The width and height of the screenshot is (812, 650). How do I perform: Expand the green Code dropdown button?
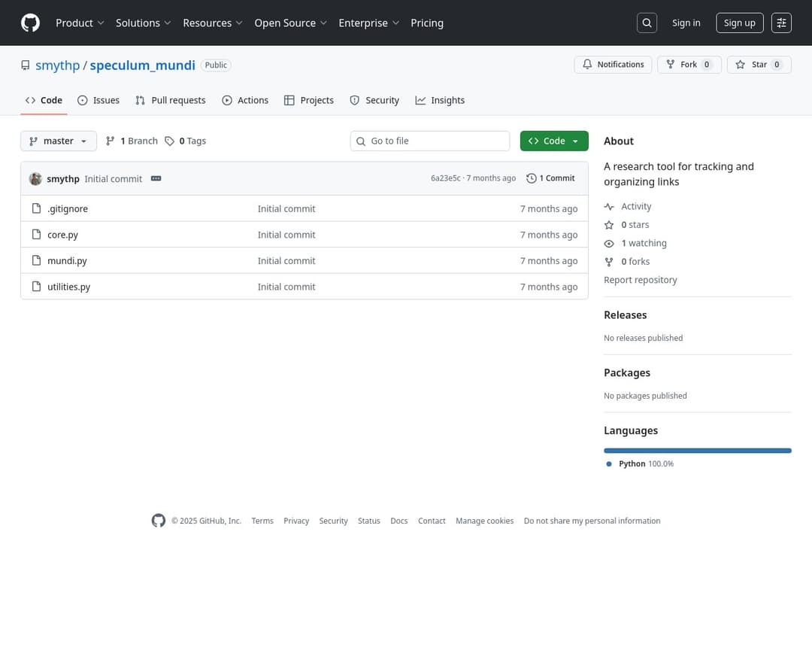(x=554, y=141)
